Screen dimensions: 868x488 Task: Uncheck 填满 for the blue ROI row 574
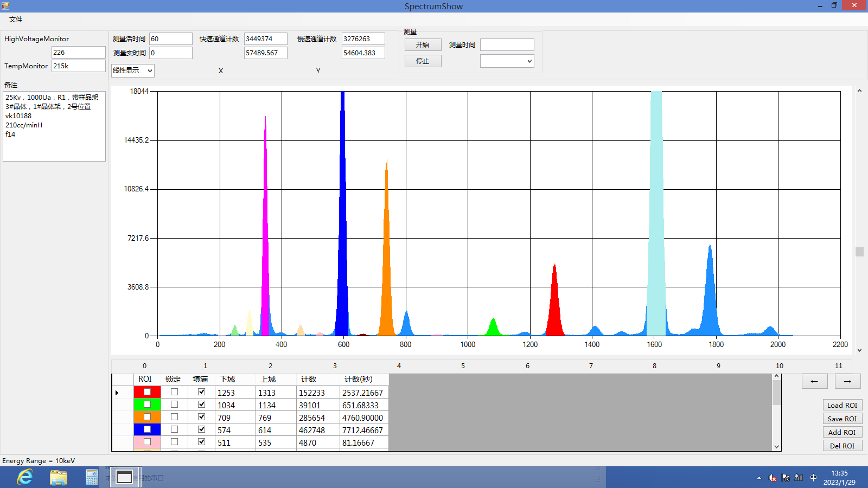[201, 429]
